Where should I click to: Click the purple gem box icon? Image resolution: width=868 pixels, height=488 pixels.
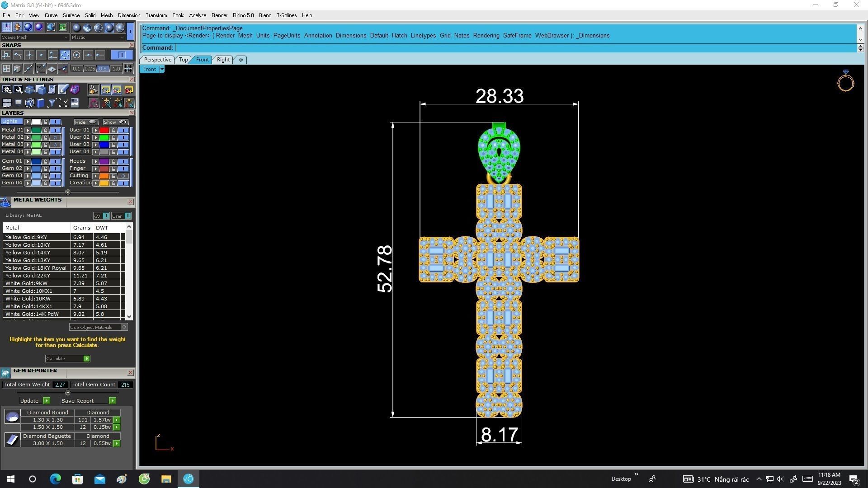tap(75, 89)
